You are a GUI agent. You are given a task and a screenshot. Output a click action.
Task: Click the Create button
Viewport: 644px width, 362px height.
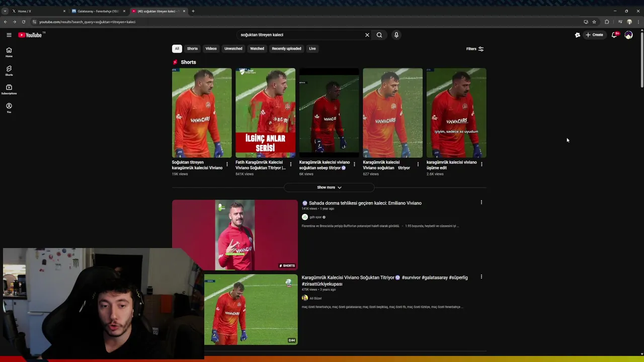click(594, 35)
